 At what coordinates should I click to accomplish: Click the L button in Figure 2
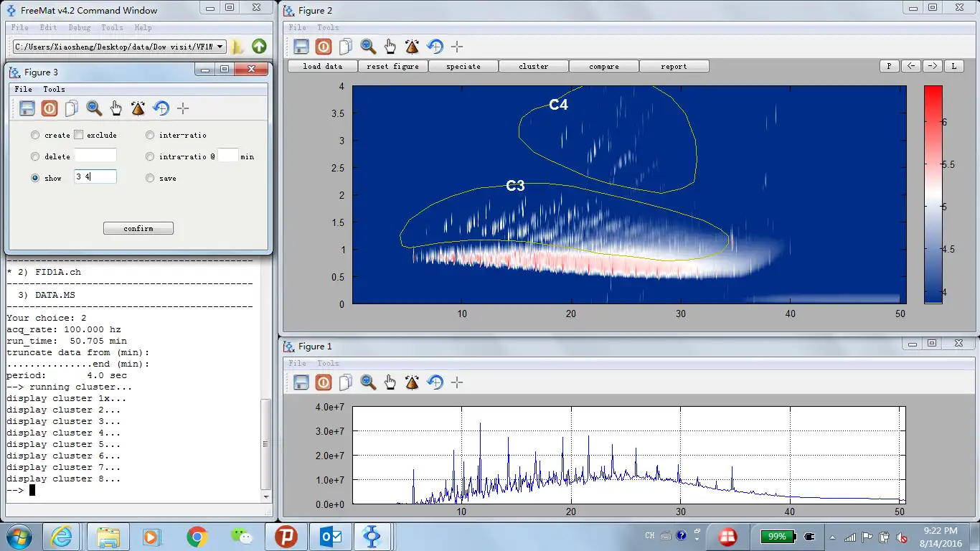click(954, 66)
